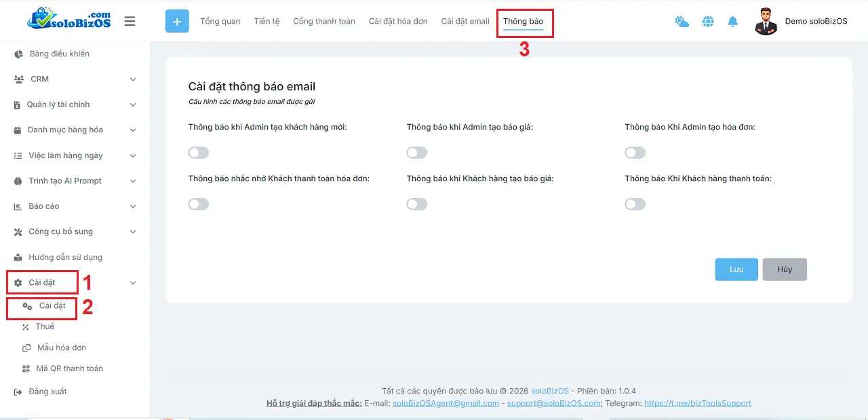Expand the CRM menu chevron
Screen dimensions: 868x420
pos(133,79)
